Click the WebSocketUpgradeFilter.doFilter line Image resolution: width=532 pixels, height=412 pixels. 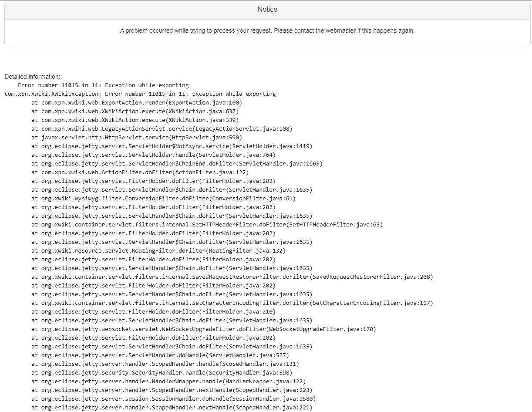203,329
